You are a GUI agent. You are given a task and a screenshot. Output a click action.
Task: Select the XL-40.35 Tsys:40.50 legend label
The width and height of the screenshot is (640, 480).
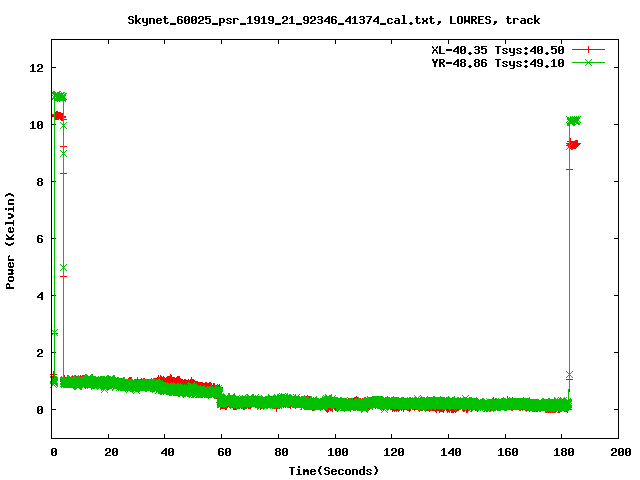coord(498,50)
